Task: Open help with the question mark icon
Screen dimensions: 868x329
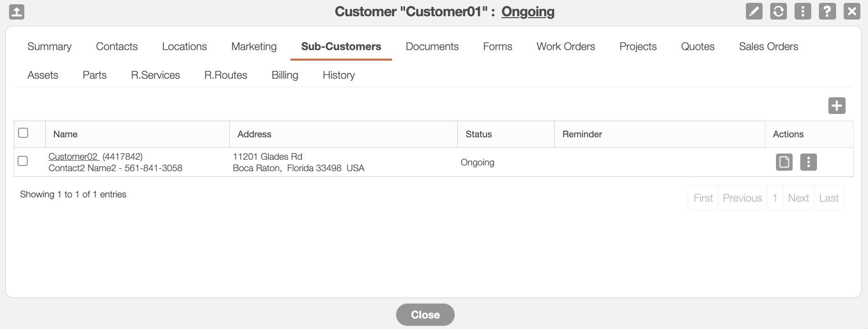Action: pos(827,11)
